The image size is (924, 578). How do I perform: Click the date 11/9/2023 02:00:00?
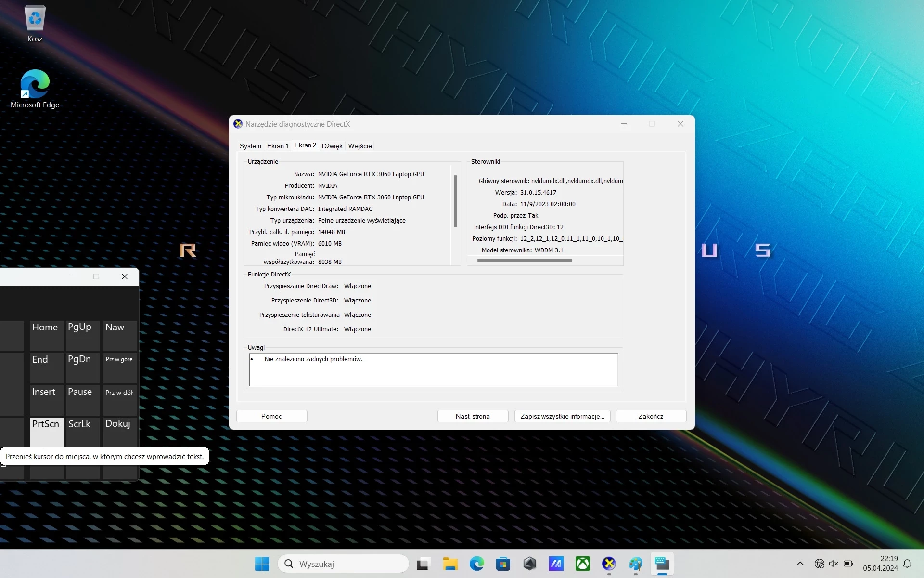[x=547, y=204]
